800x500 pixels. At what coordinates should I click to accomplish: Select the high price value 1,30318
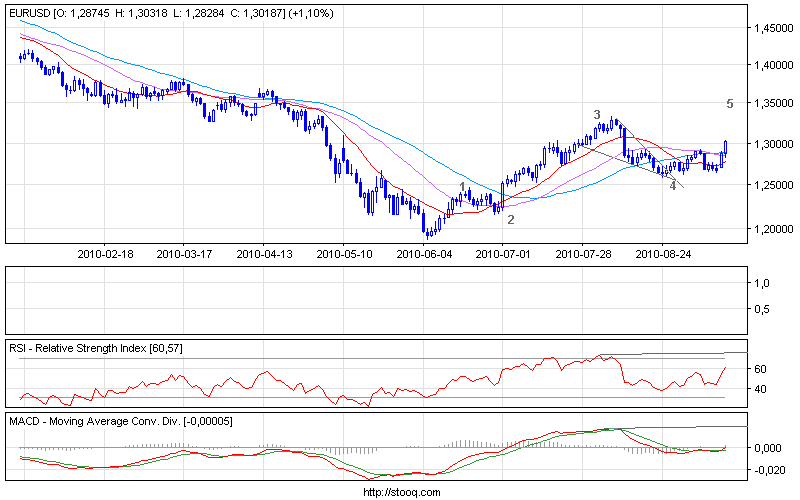148,13
